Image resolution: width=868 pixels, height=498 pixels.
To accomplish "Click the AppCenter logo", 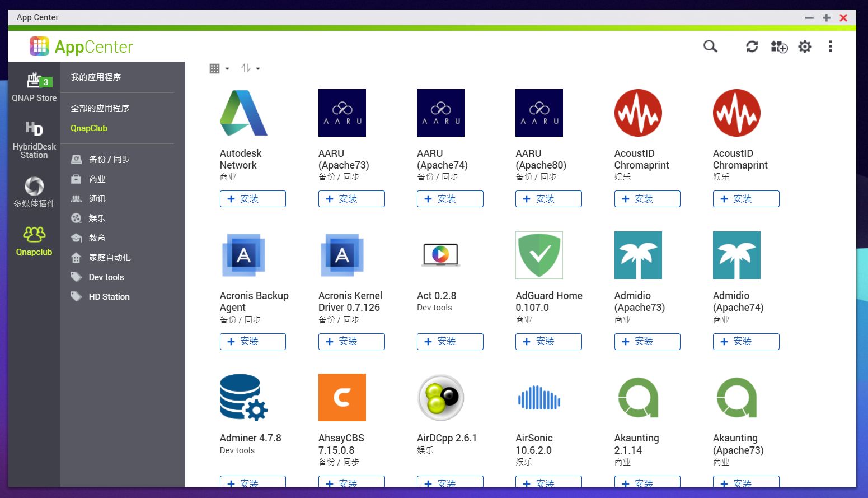I will point(81,46).
